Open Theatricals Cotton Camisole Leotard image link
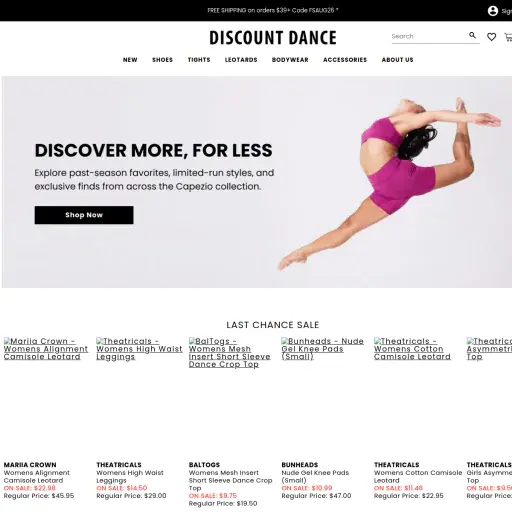The width and height of the screenshot is (512, 512). 412,349
